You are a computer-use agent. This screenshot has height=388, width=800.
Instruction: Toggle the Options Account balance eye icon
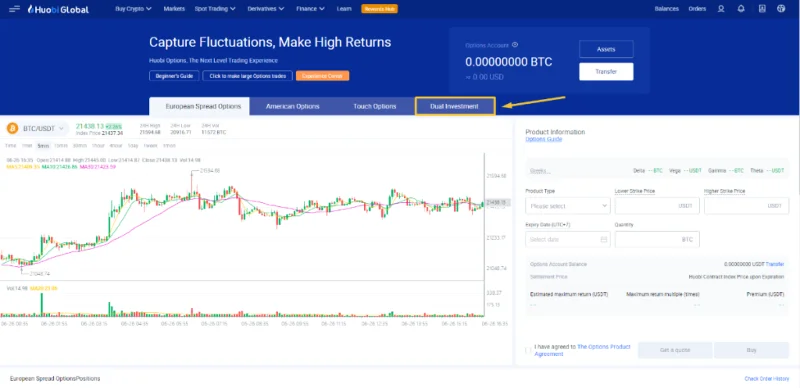point(515,45)
